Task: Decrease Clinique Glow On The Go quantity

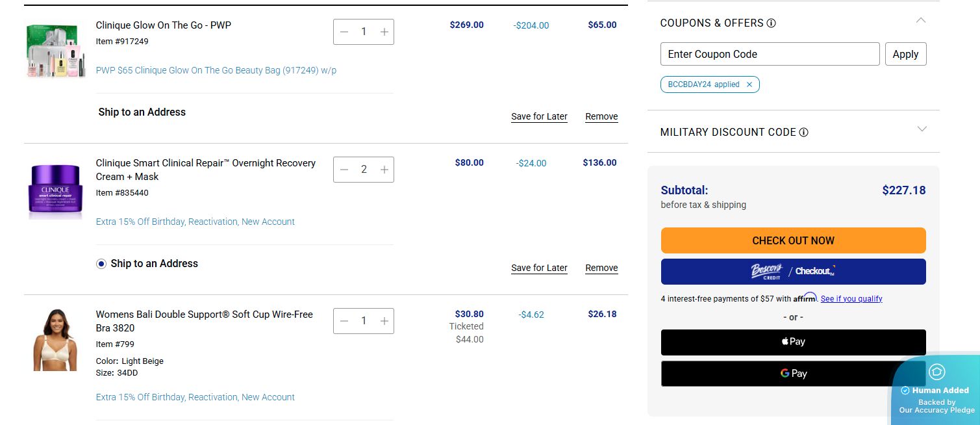Action: 344,32
